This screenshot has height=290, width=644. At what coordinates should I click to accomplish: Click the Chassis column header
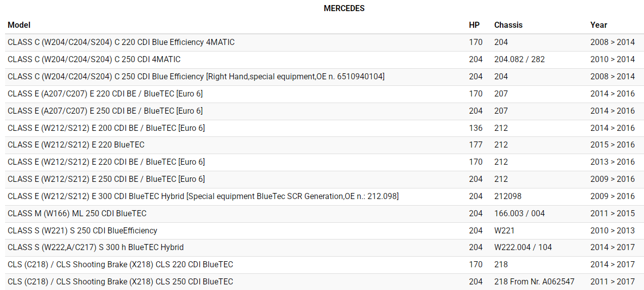(x=508, y=25)
